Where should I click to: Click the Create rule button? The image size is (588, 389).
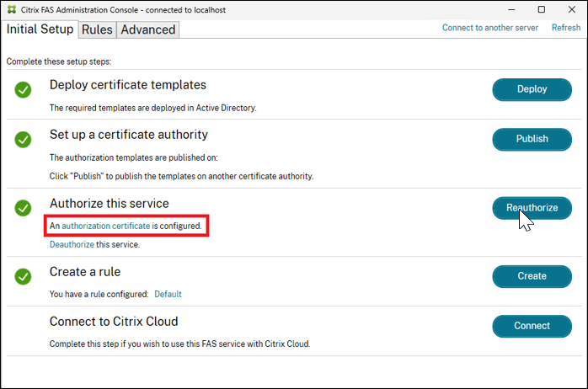(x=532, y=276)
